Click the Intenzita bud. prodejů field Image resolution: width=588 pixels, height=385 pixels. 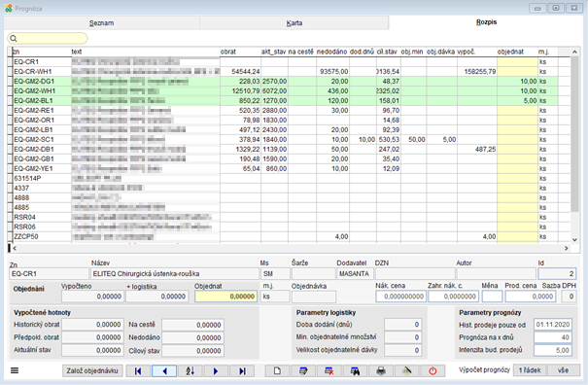553,350
